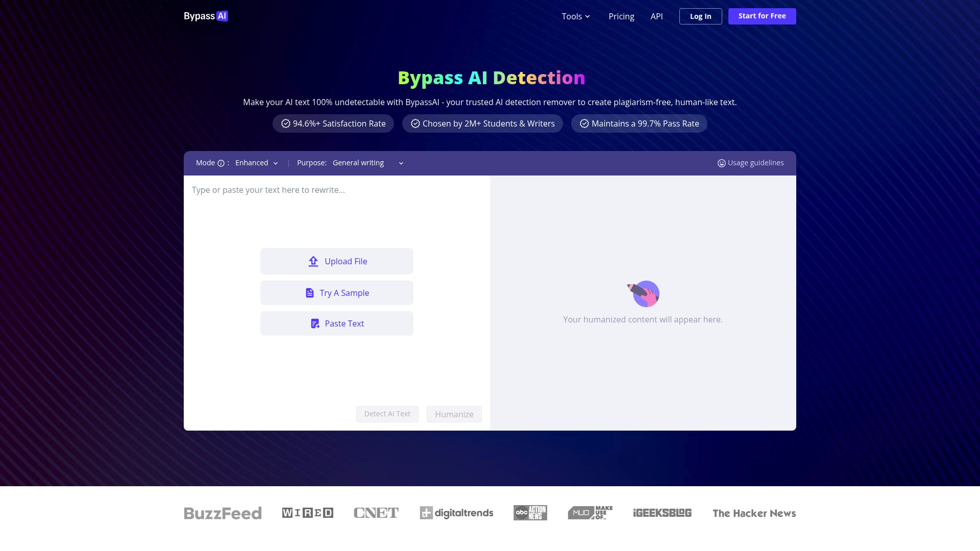Click Start for Free

[762, 16]
